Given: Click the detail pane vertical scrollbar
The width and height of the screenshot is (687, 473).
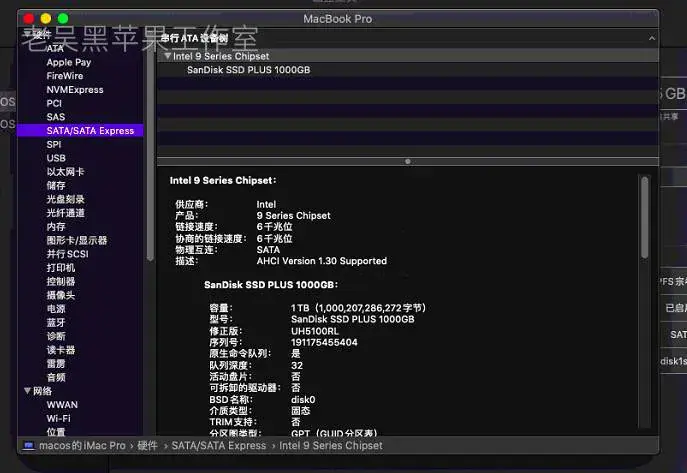Looking at the screenshot, I should coord(645,217).
